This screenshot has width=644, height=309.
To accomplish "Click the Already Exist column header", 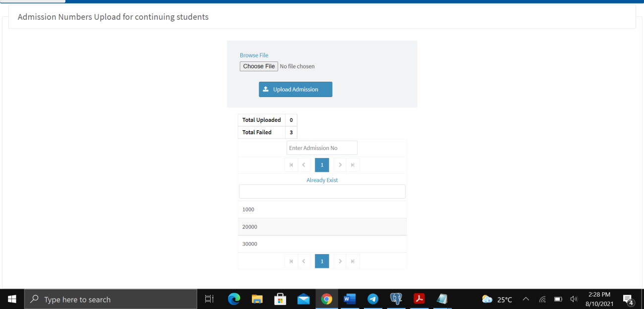I will tap(322, 180).
